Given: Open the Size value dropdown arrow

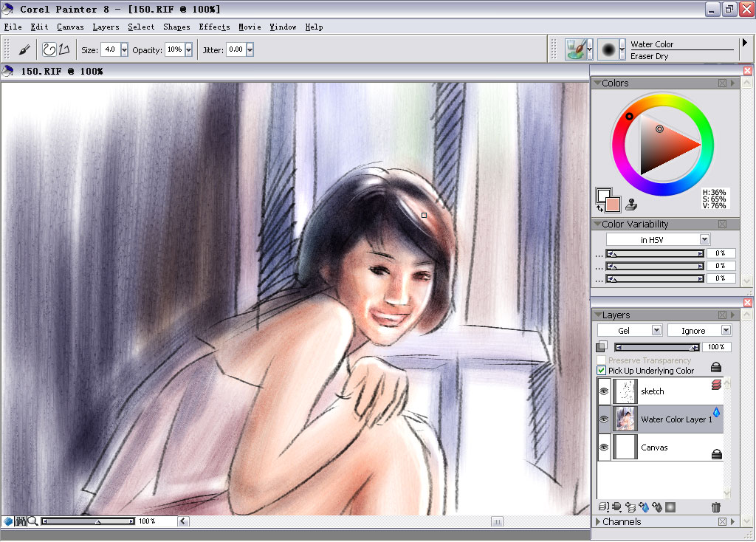Looking at the screenshot, I should [x=124, y=49].
